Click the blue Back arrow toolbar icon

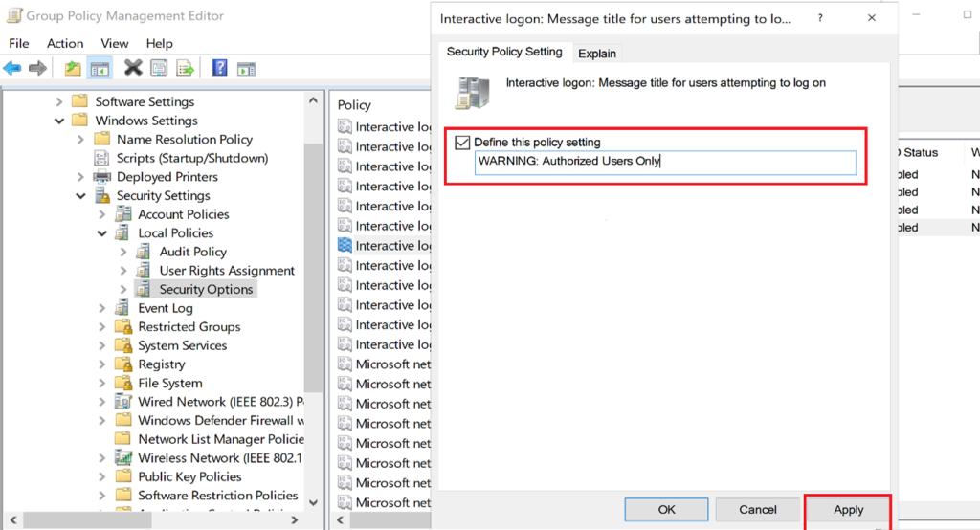(12, 68)
